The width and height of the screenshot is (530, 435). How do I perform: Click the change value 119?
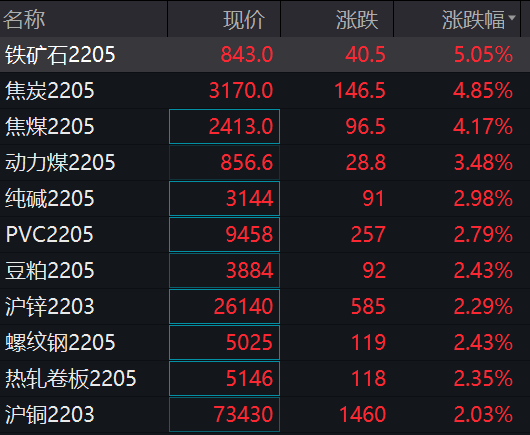[368, 342]
